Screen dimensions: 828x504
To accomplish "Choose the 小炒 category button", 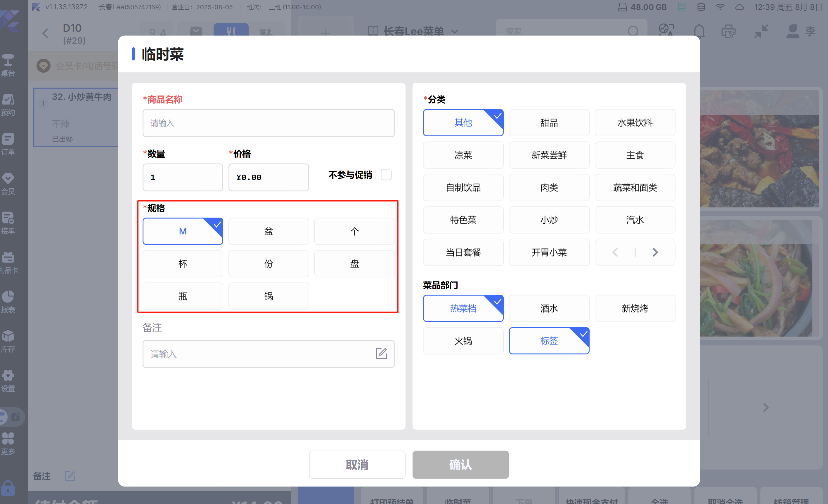I will pos(549,220).
